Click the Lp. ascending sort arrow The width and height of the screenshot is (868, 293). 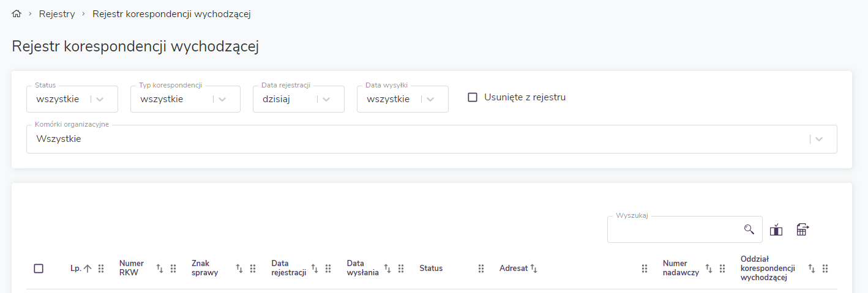[87, 269]
